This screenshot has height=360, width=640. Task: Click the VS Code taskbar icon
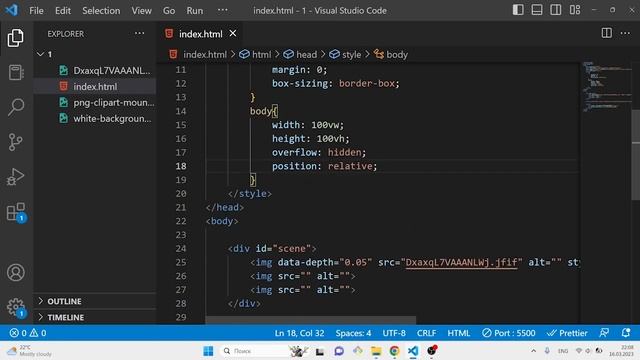click(x=413, y=351)
